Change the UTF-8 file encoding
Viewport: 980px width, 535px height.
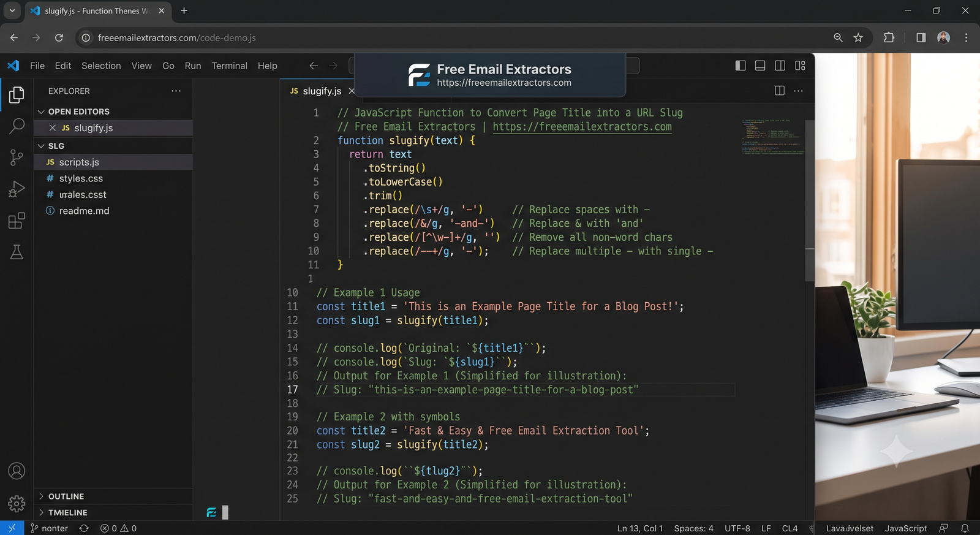pos(737,528)
